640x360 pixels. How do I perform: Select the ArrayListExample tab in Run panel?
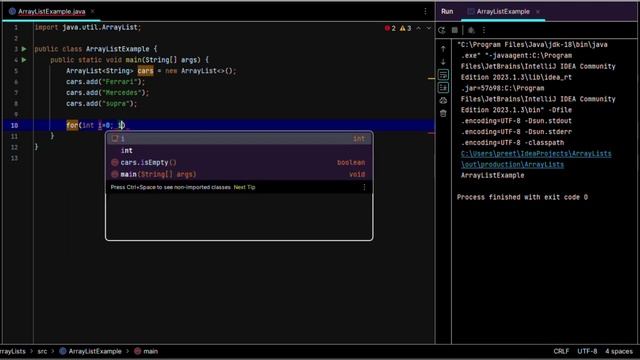click(503, 11)
